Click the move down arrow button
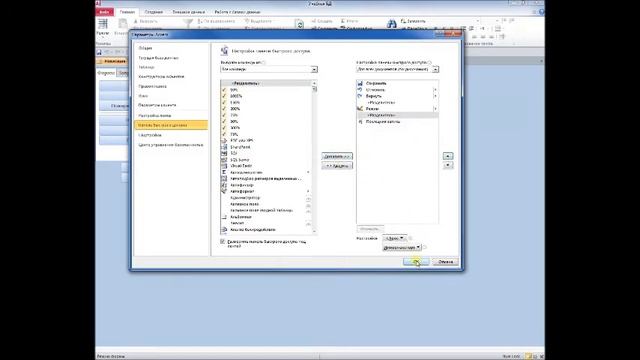The height and width of the screenshot is (360, 640). pos(448,165)
